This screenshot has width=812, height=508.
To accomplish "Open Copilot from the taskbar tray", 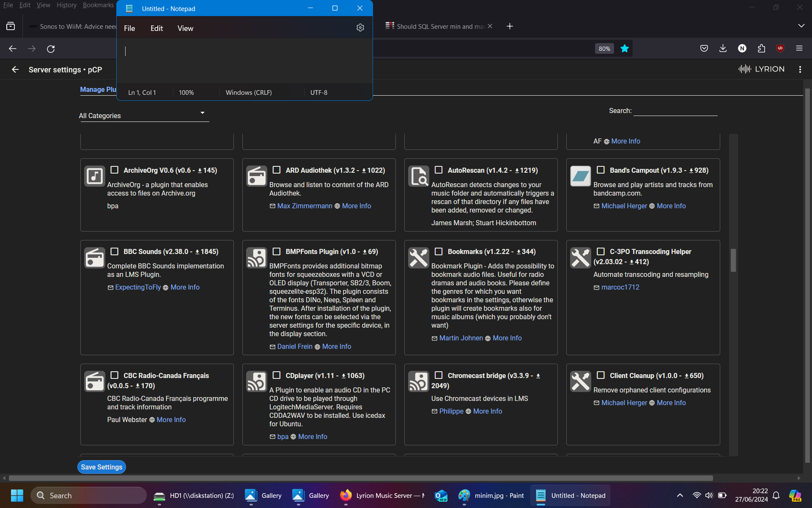I will [x=795, y=495].
